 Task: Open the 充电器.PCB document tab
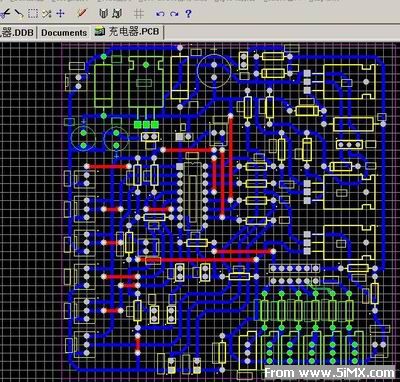tap(127, 32)
